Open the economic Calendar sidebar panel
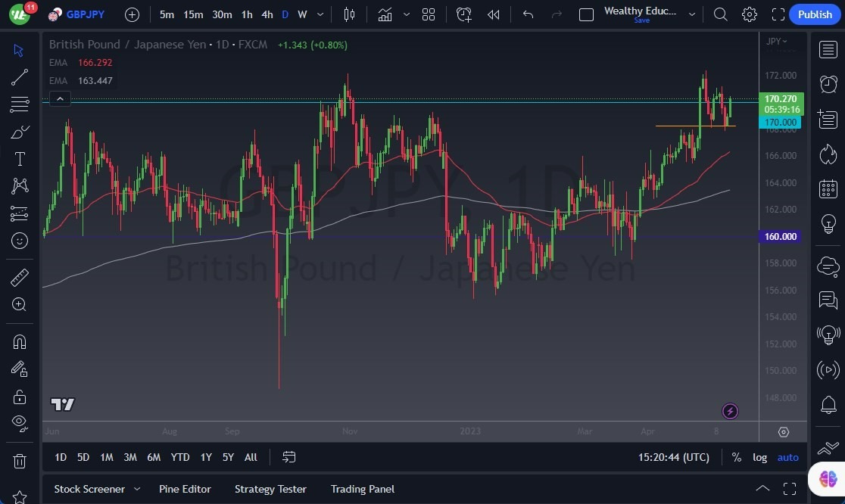The image size is (845, 504). 828,188
